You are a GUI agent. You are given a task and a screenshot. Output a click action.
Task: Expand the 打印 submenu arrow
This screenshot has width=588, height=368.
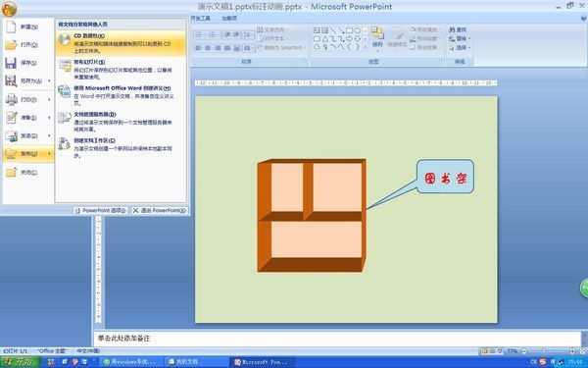click(49, 99)
